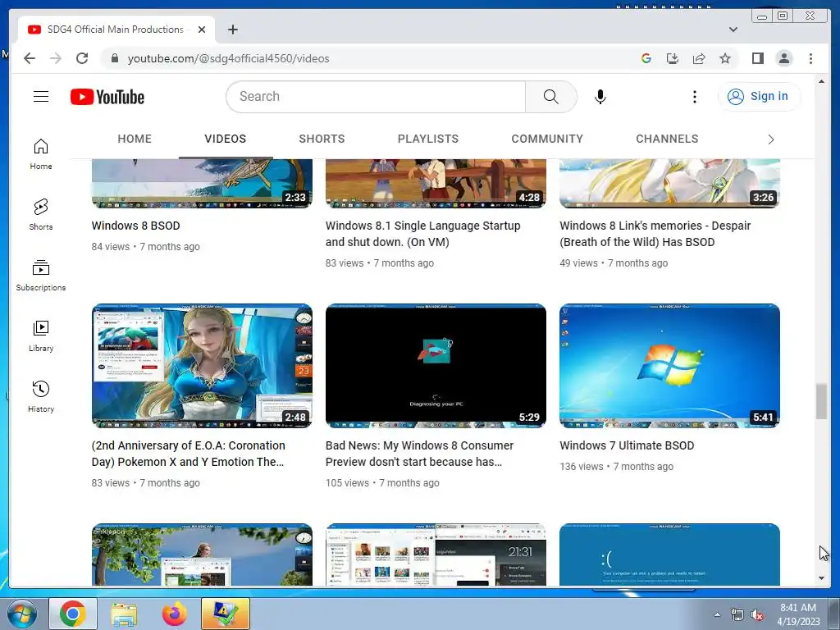Viewport: 840px width, 630px height.
Task: Play the 2:48 Zelda thumbnail video
Action: pyautogui.click(x=202, y=366)
